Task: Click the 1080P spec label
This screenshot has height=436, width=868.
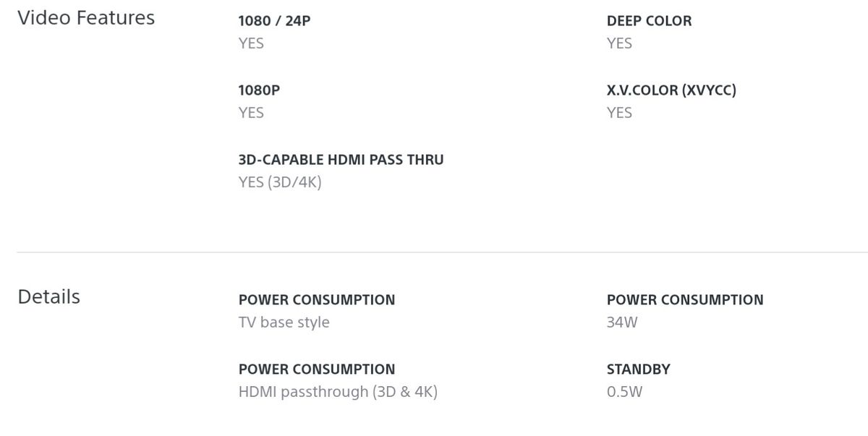Action: 259,90
